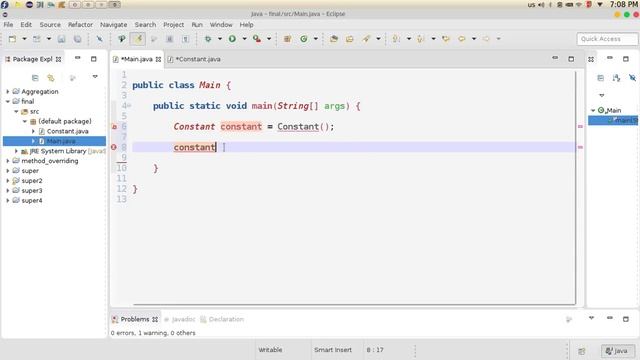Click the editor horizontal scrollbar
The width and height of the screenshot is (640, 360).
(354, 304)
